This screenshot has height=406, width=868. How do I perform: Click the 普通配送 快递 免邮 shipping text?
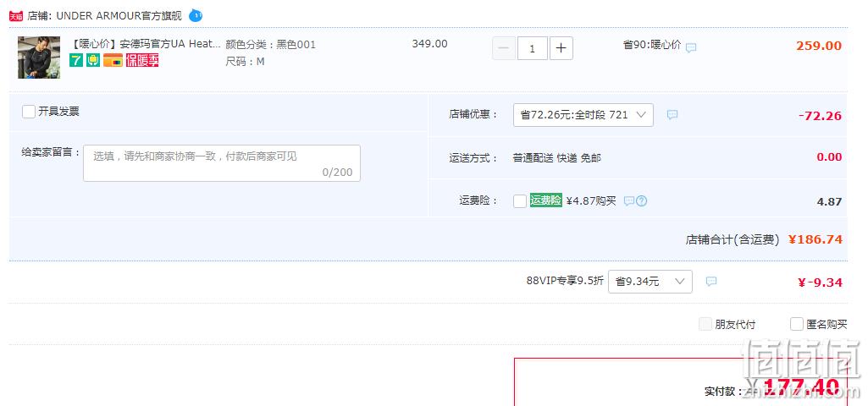tap(557, 158)
